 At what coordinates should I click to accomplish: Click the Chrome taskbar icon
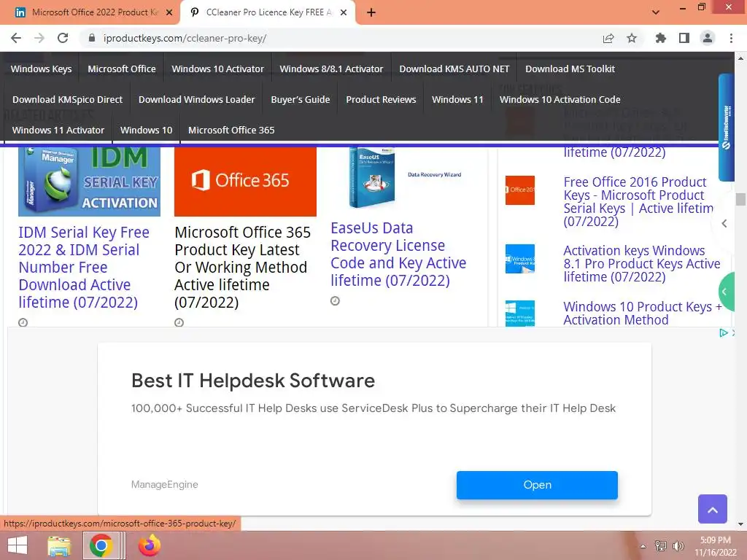pos(101,545)
